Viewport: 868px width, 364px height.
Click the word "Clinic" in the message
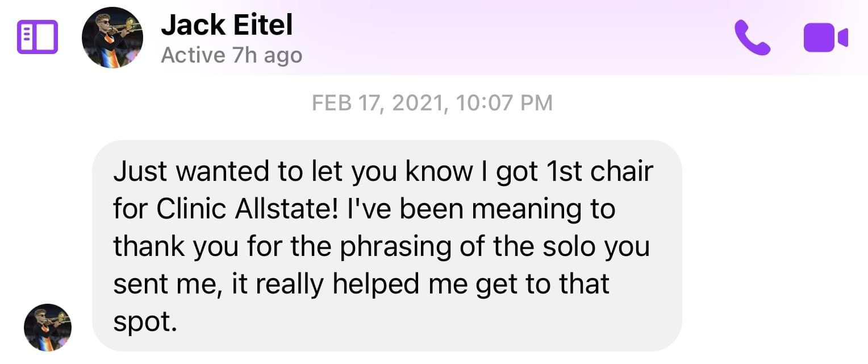[191, 209]
